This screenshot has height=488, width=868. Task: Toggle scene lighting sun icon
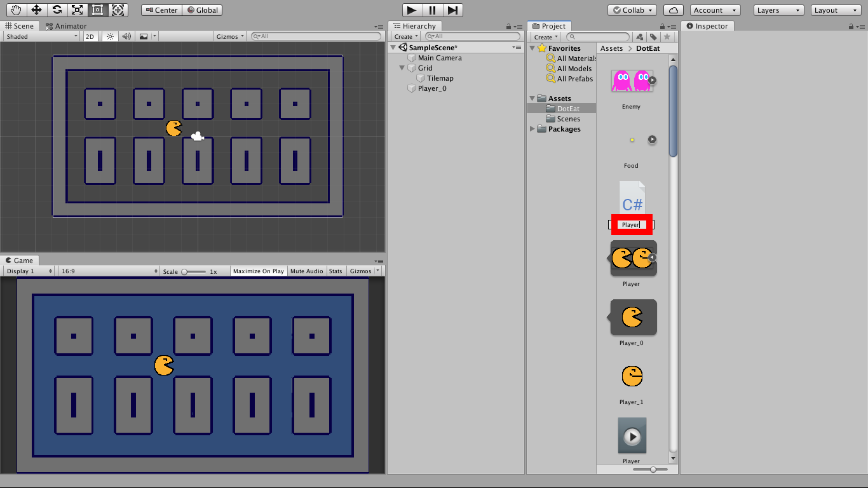(x=111, y=36)
